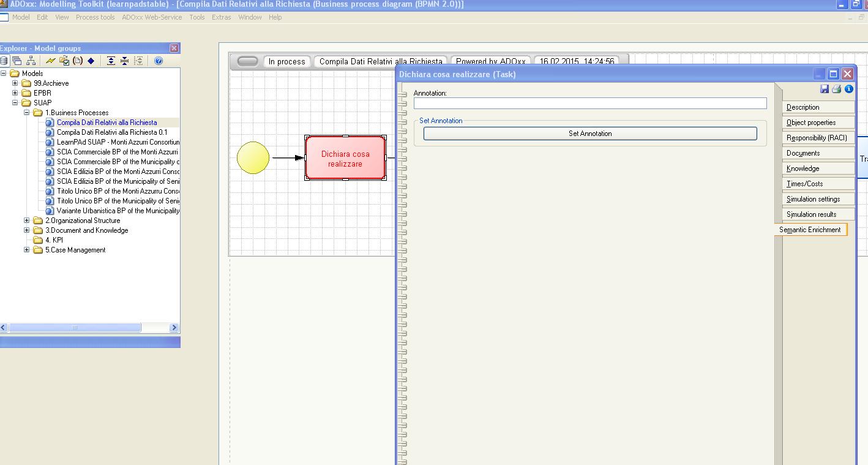Click the save floppy icon in Task notebook

[x=825, y=89]
